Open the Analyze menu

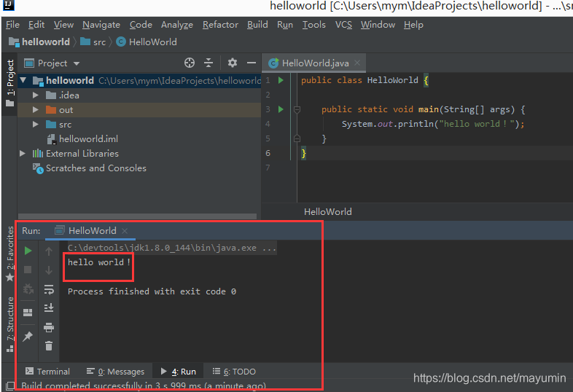(177, 25)
